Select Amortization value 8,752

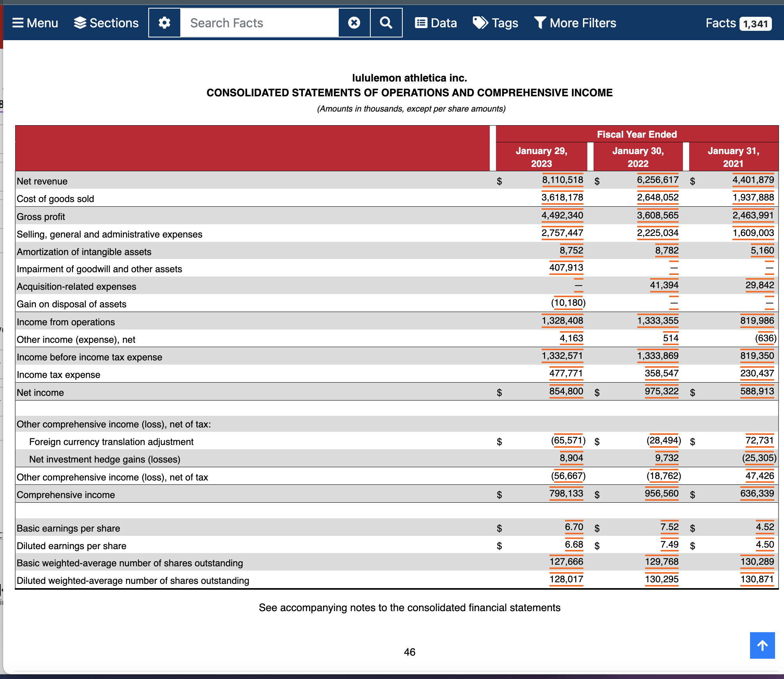[571, 250]
